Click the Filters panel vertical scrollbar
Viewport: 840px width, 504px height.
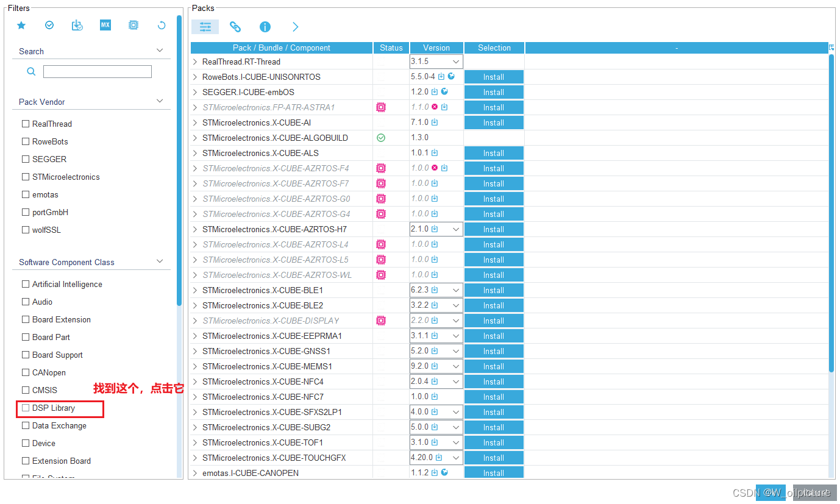coord(179,160)
